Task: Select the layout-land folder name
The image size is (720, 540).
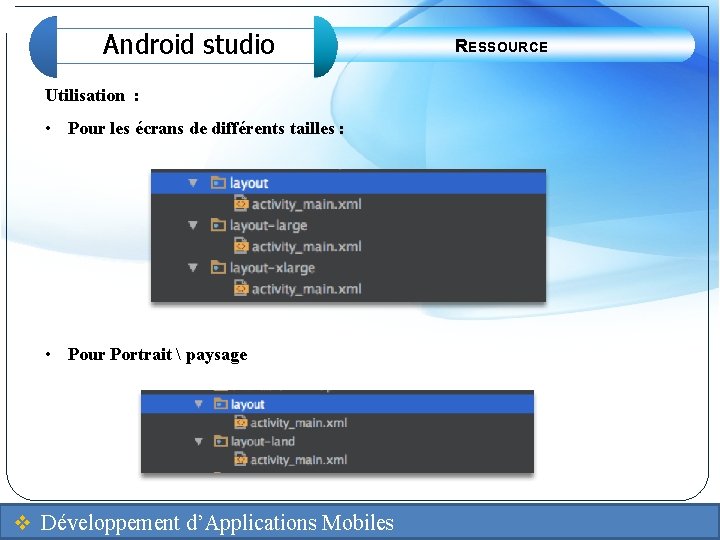Action: [x=263, y=441]
